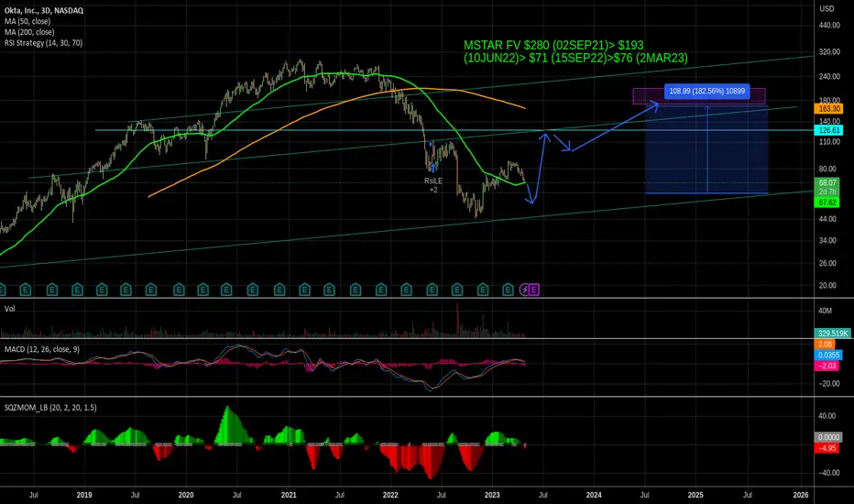Click the 44.00 price axis label

(x=827, y=219)
